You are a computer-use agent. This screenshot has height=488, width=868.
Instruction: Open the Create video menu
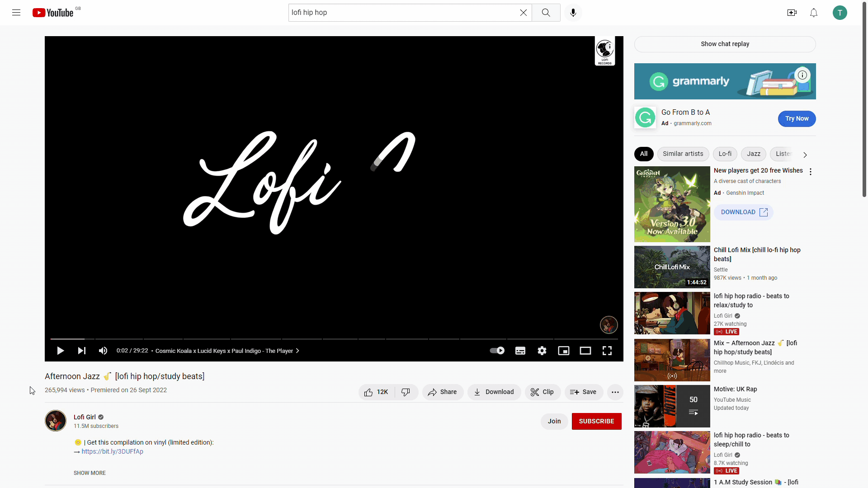coord(792,13)
